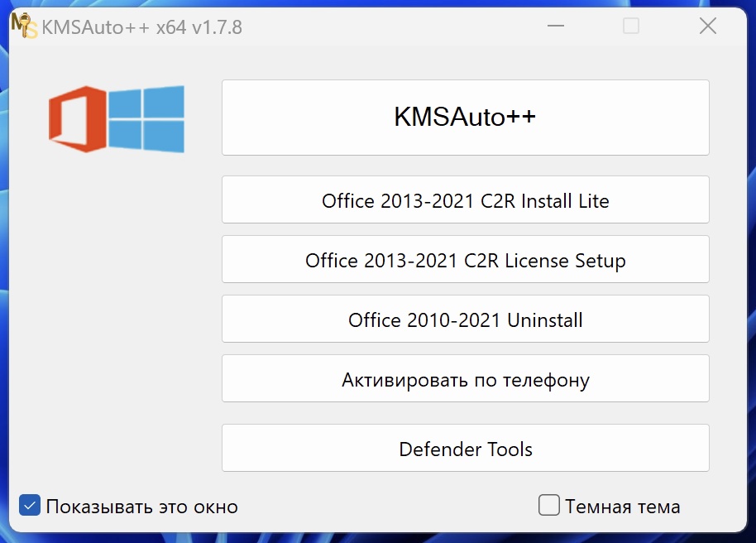Close the KMSAuto++ window

tap(708, 26)
